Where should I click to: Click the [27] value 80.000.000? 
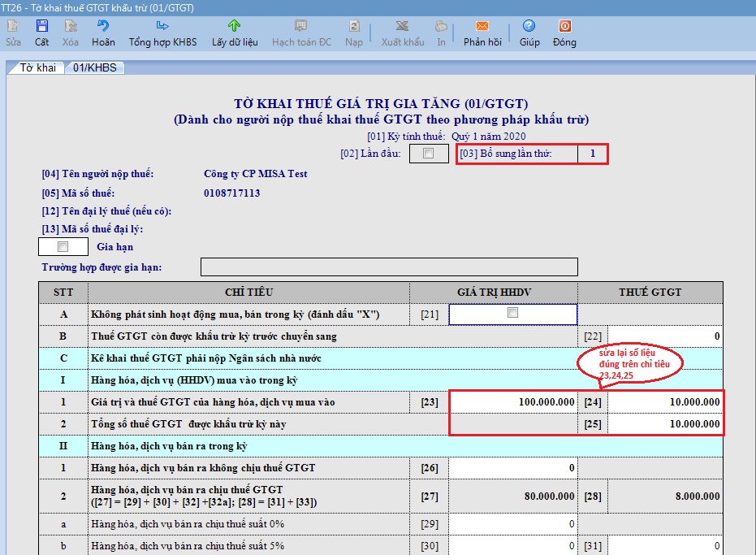(513, 496)
